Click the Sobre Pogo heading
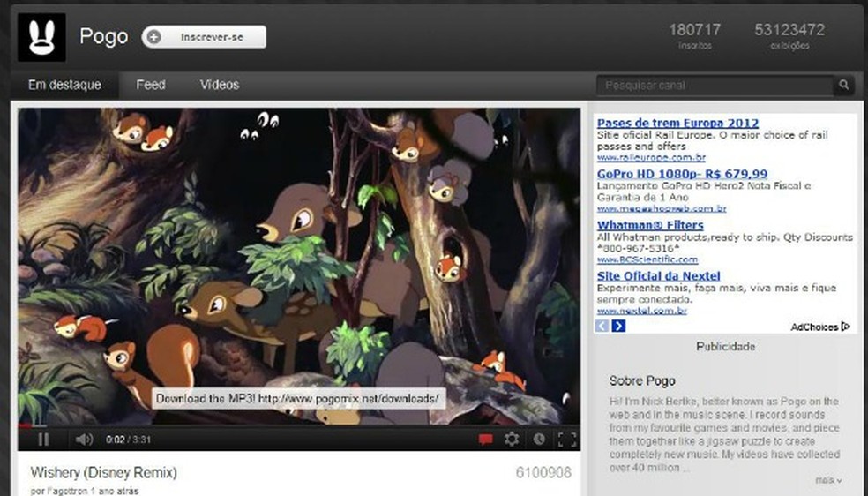Viewport: 868px width, 496px height. click(x=642, y=381)
